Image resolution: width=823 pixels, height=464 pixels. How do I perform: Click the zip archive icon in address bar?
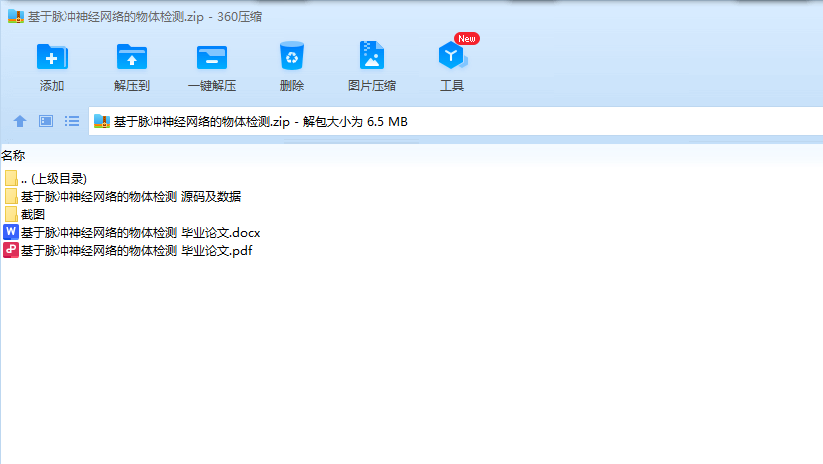pos(101,121)
